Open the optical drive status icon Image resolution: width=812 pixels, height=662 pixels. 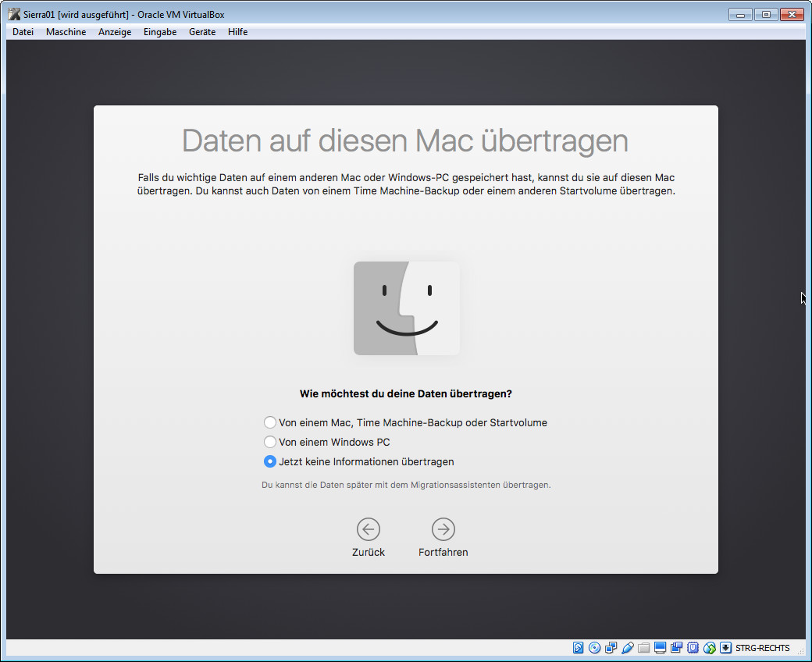point(595,648)
